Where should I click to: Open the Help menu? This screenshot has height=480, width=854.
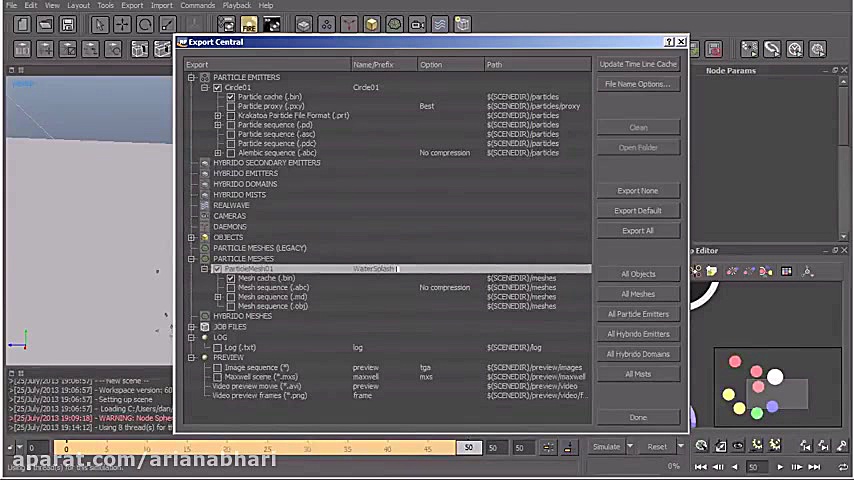(x=266, y=5)
